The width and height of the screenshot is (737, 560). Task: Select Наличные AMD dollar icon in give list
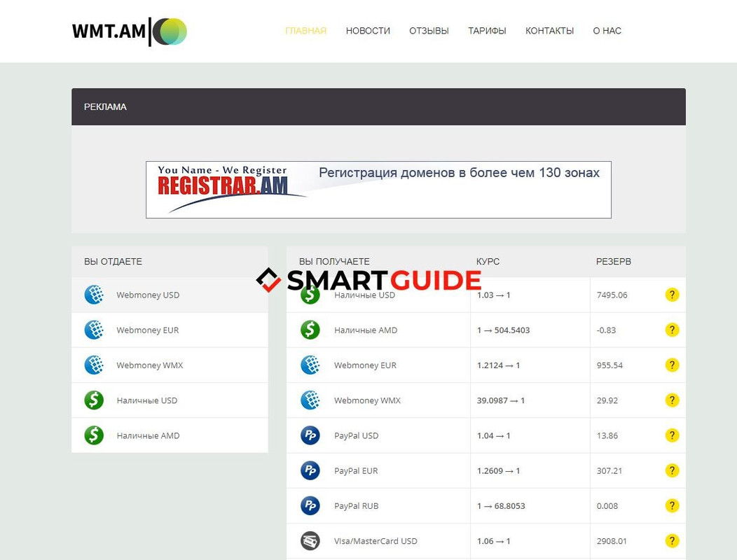pos(94,435)
